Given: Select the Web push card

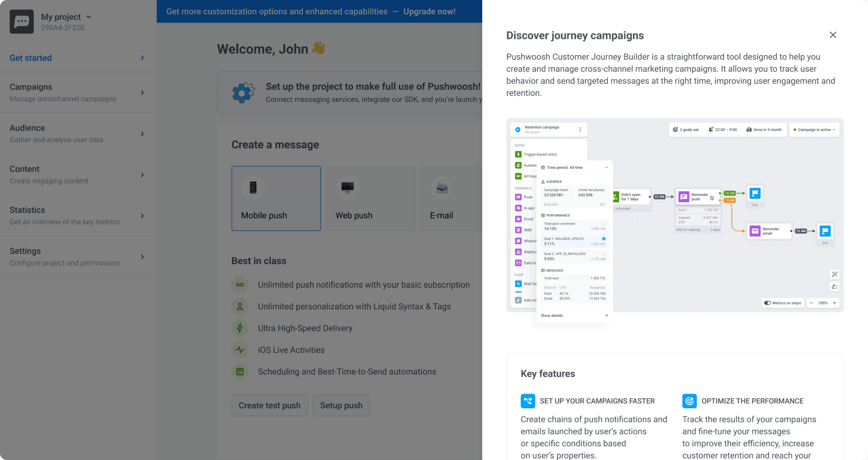Looking at the screenshot, I should pyautogui.click(x=370, y=198).
